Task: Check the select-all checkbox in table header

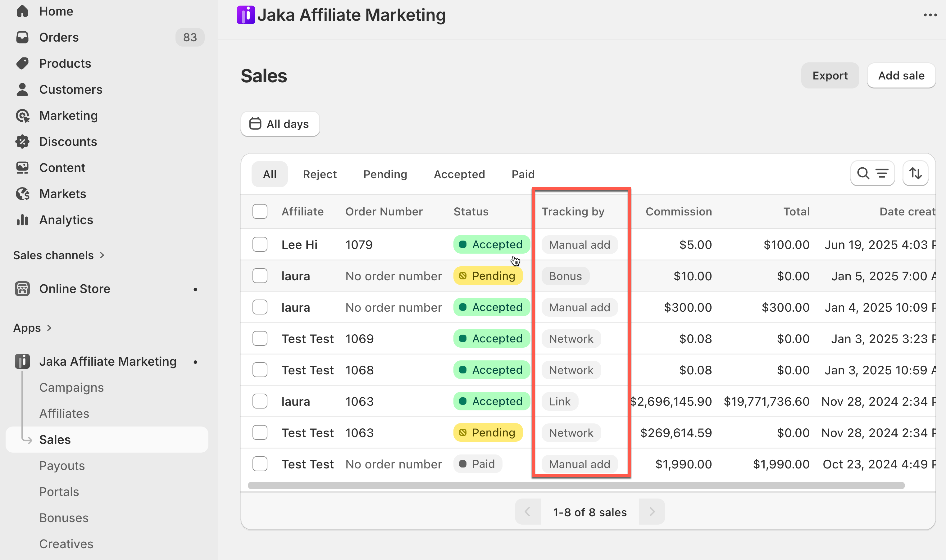Action: (x=260, y=211)
